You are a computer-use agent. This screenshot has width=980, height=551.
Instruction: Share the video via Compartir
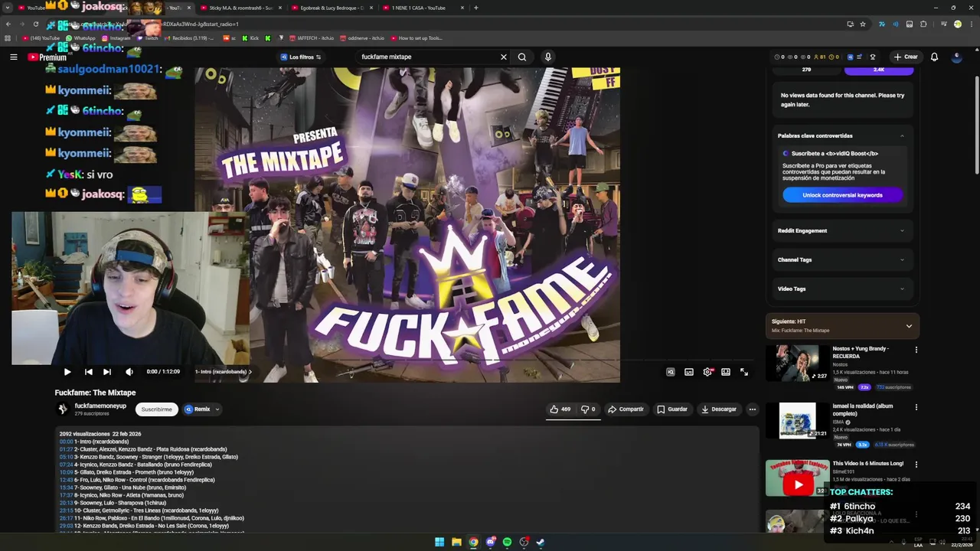pyautogui.click(x=626, y=409)
